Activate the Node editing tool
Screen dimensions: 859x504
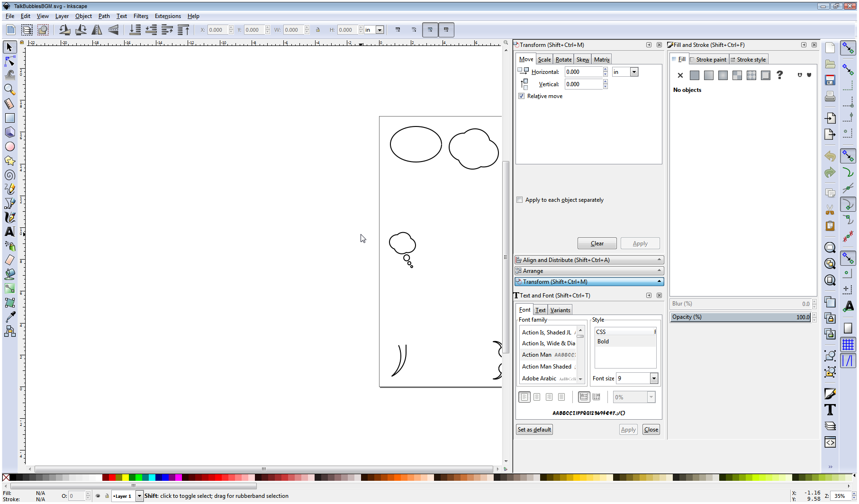point(9,61)
